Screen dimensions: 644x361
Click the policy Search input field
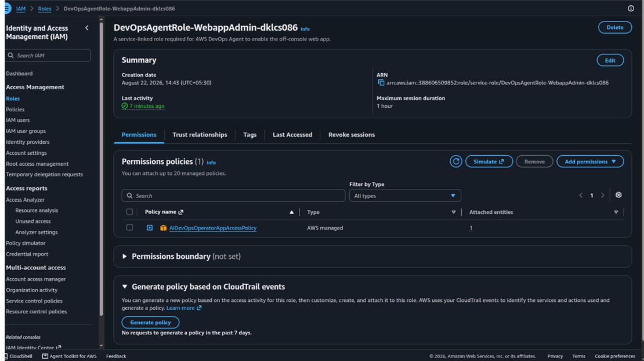coord(233,196)
